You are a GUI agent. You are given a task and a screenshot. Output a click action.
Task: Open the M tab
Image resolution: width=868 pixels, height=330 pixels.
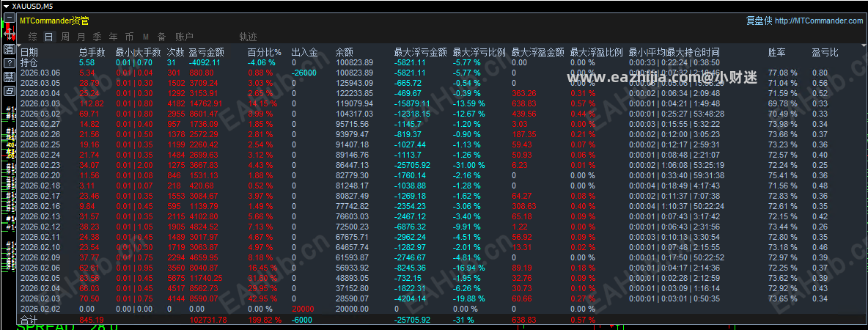146,37
